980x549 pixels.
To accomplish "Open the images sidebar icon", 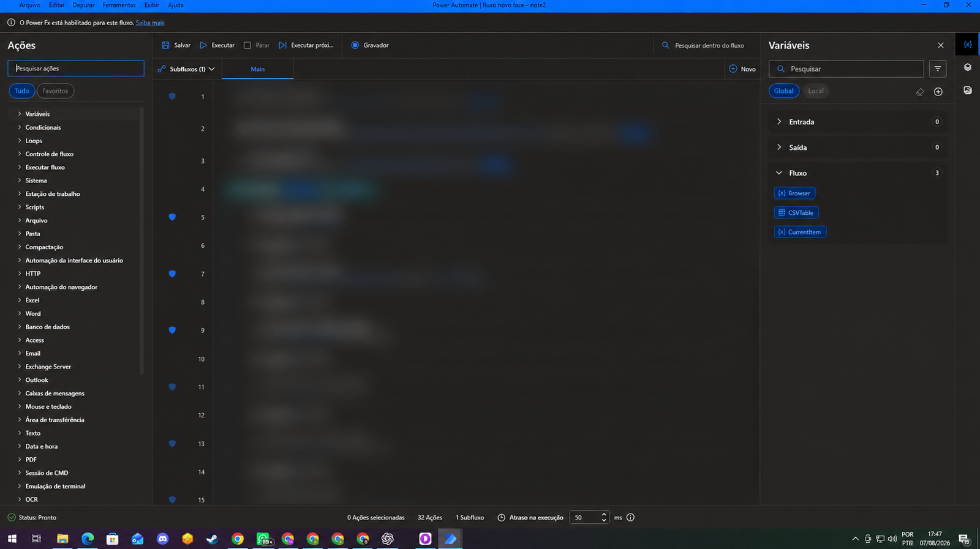I will pos(968,90).
